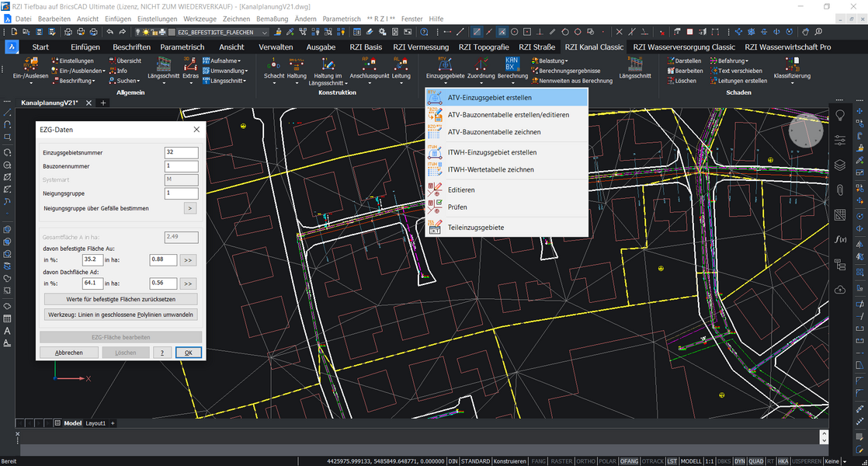Select Text verschieben in the ribbon
Image resolution: width=868 pixels, height=466 pixels.
click(736, 71)
